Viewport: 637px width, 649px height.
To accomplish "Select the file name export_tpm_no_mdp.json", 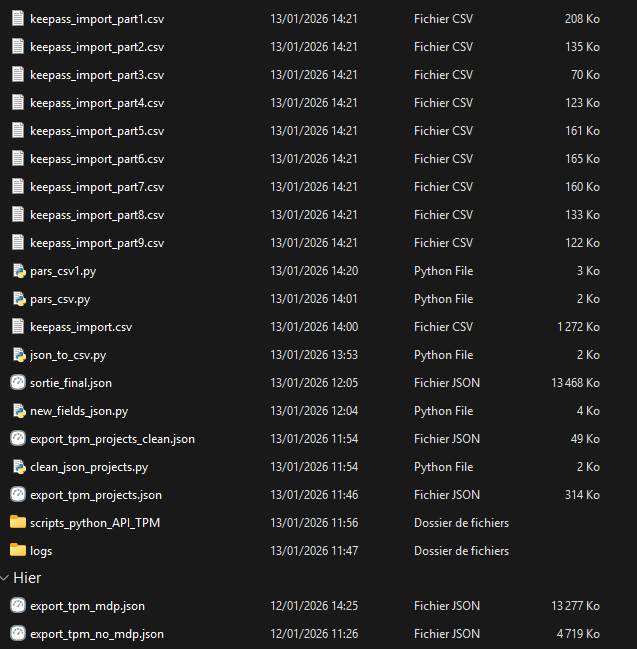I will coord(97,634).
